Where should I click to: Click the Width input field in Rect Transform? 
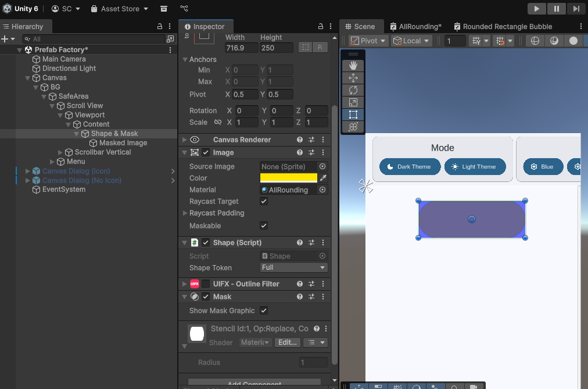[x=241, y=47]
